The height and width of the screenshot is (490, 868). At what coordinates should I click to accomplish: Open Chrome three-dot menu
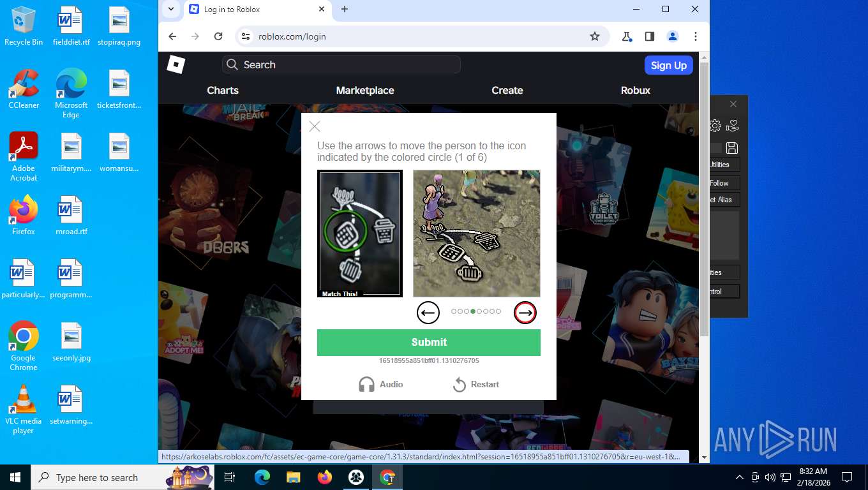pos(696,36)
